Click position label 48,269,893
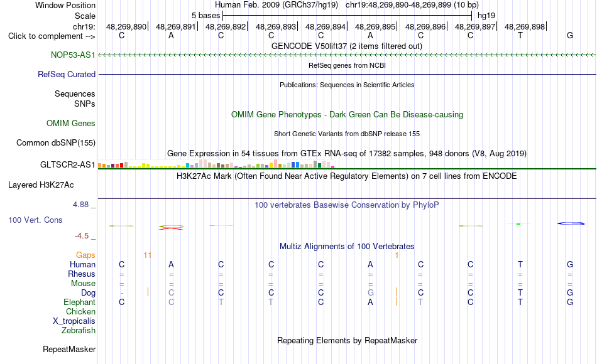This screenshot has width=597, height=364. 276,26
